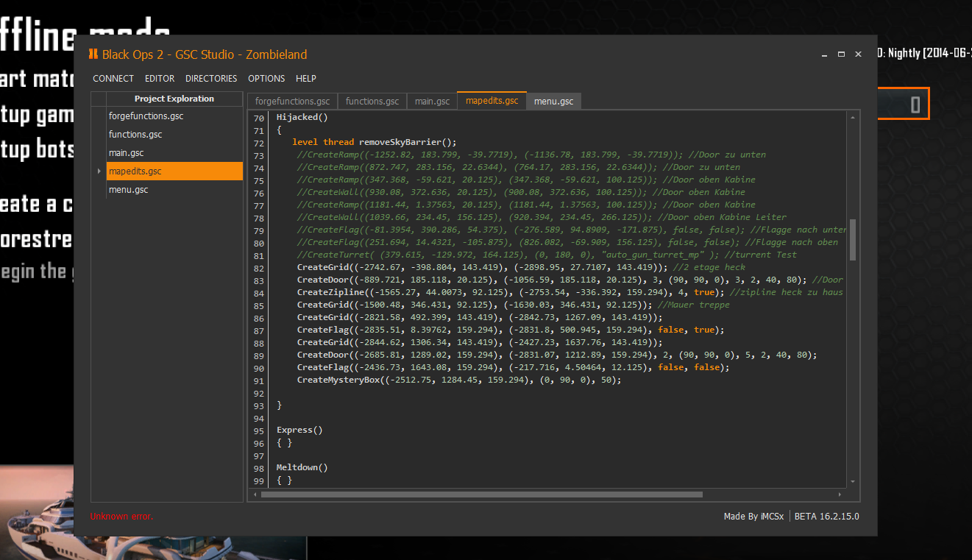972x560 pixels.
Task: Select functions.gsc in the project tree
Action: (135, 135)
